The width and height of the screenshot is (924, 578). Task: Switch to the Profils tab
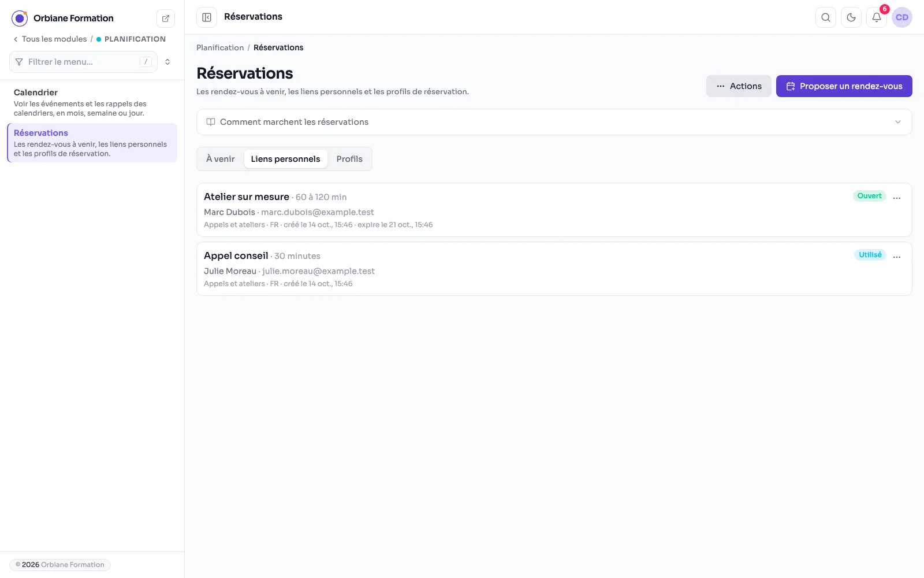349,159
